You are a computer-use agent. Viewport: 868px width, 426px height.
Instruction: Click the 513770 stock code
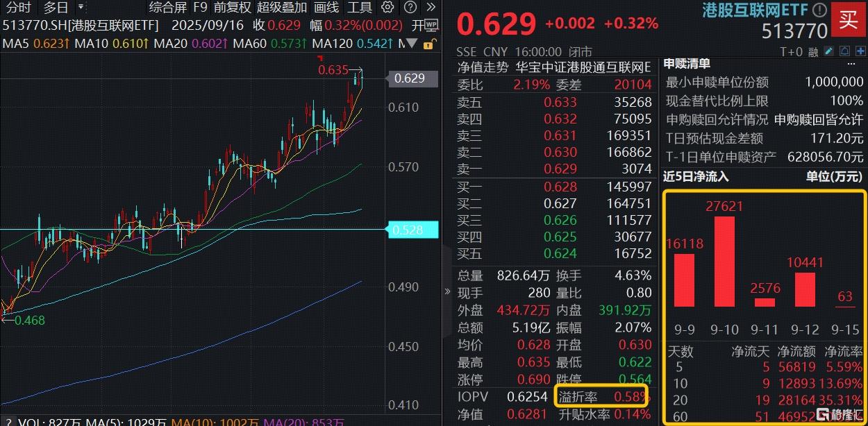pos(795,31)
